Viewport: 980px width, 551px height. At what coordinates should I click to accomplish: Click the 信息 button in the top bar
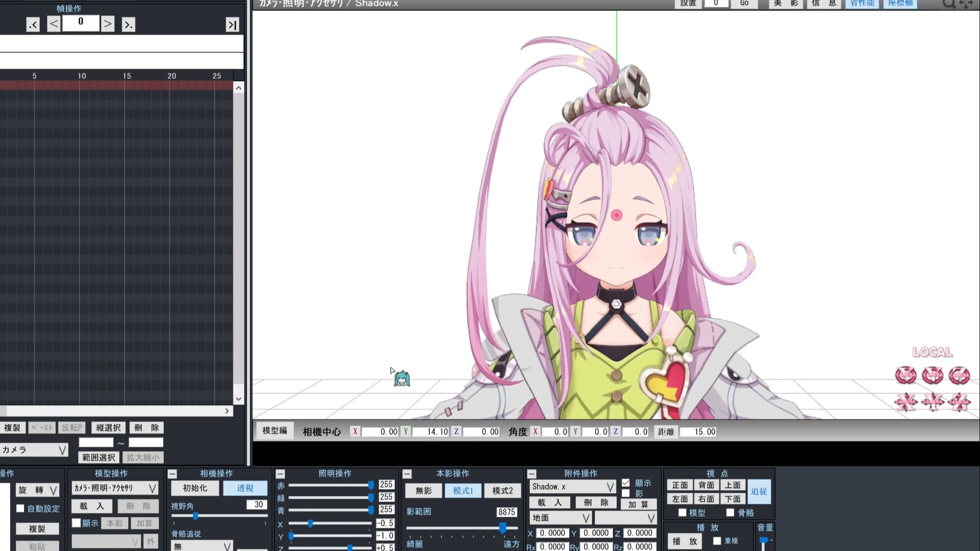(x=824, y=4)
